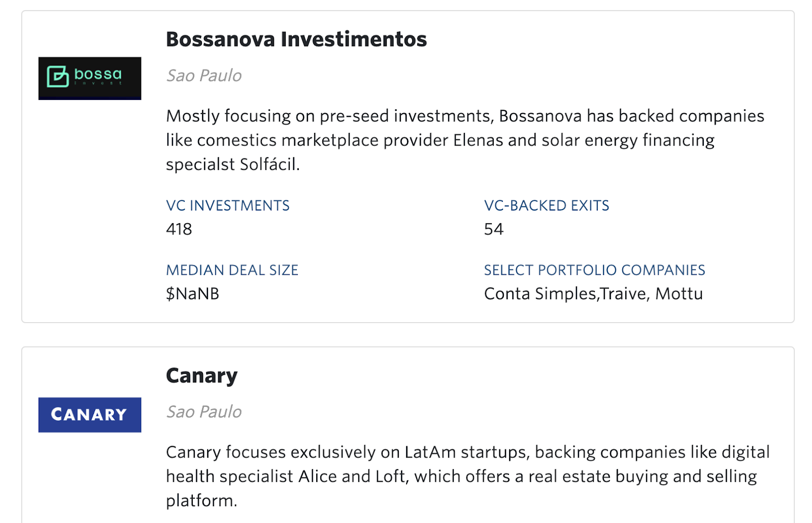Click the 418 investments value

point(179,229)
